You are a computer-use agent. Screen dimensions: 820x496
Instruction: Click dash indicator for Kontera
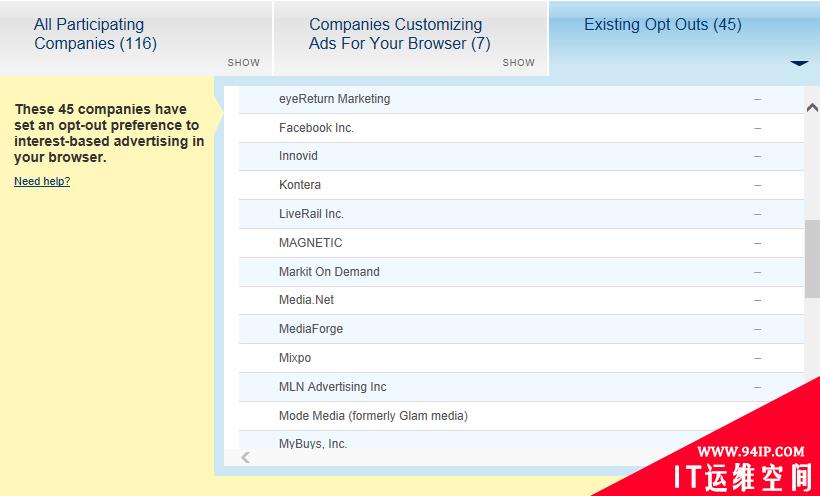(x=757, y=185)
